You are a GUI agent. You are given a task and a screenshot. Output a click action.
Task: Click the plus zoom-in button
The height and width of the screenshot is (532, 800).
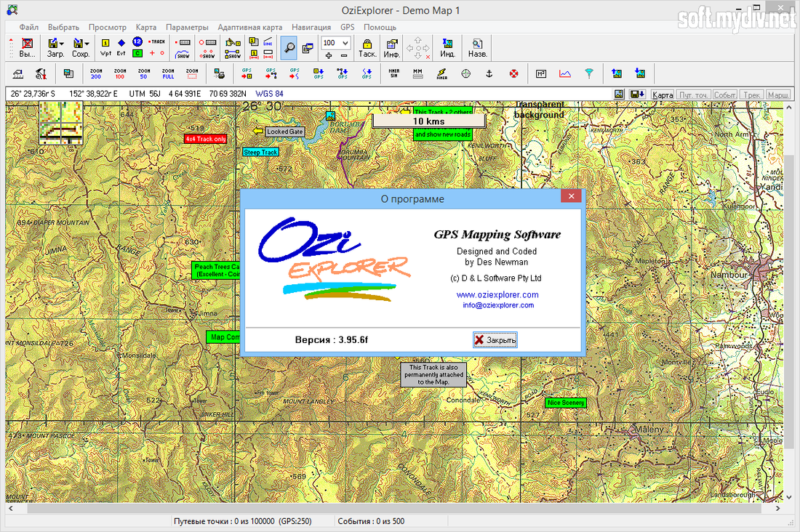pos(329,55)
